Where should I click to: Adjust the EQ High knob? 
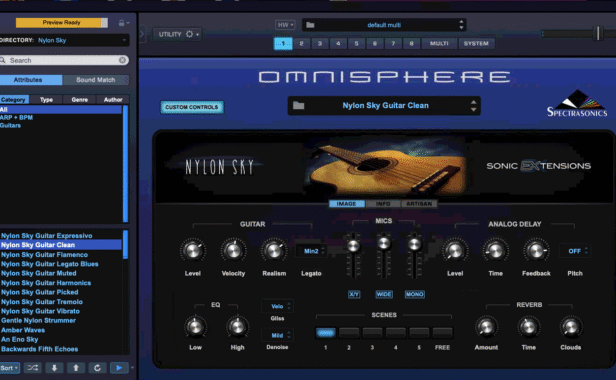coord(237,327)
